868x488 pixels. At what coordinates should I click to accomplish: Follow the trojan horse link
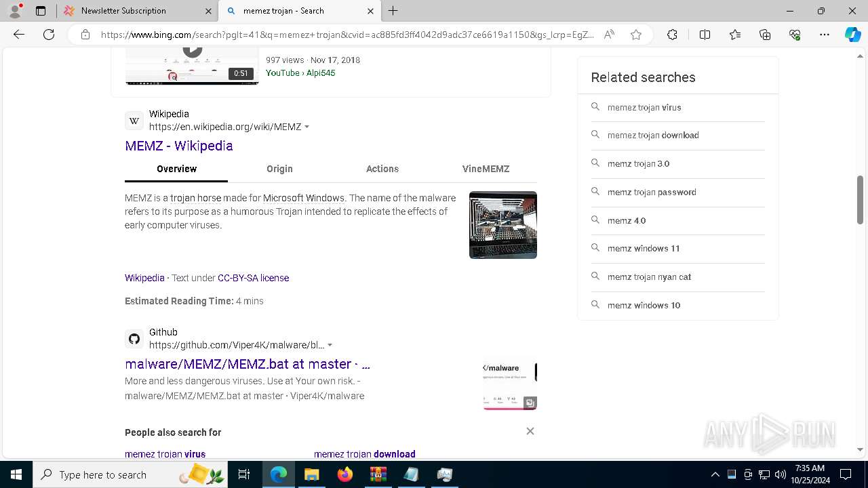coord(195,198)
